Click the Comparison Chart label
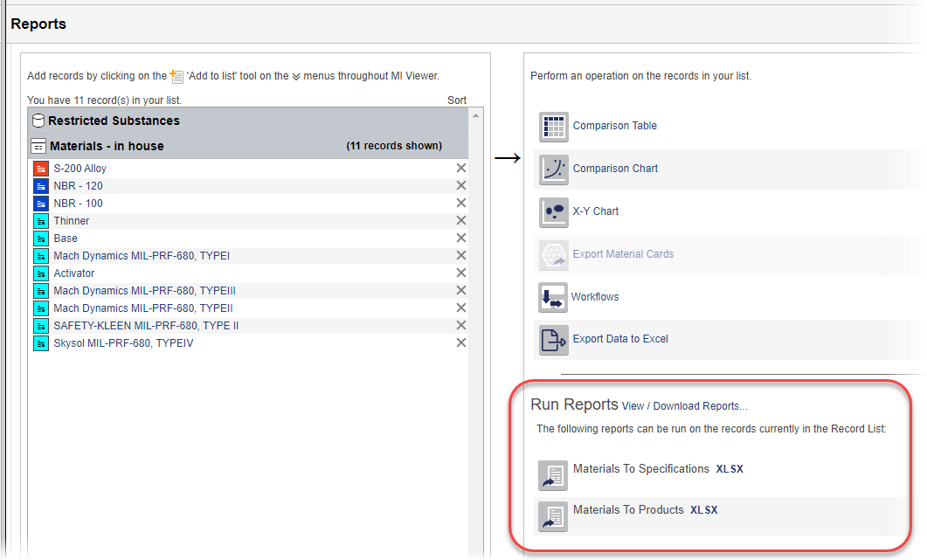Screen dimensions: 927x560 pos(615,169)
